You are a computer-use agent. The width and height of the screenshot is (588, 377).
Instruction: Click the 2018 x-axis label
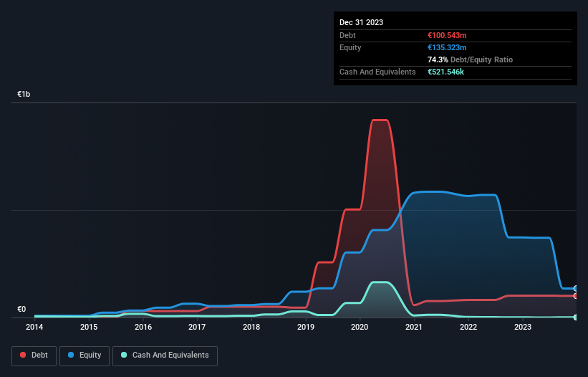(x=251, y=327)
